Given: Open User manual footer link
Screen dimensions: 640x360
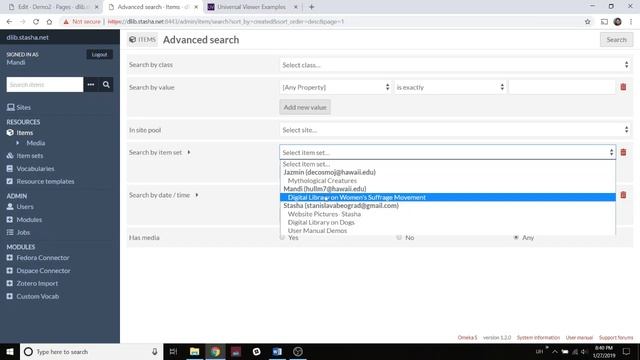Looking at the screenshot, I should pos(579,338).
